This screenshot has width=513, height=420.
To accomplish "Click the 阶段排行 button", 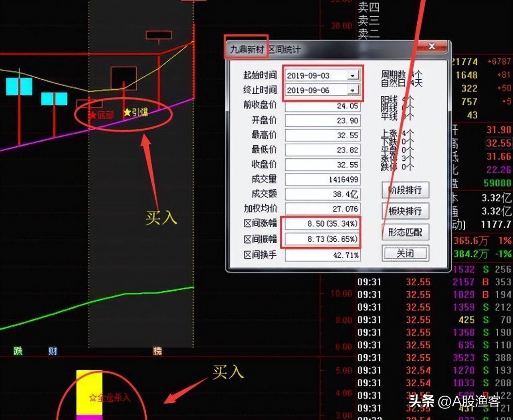I will 405,190.
